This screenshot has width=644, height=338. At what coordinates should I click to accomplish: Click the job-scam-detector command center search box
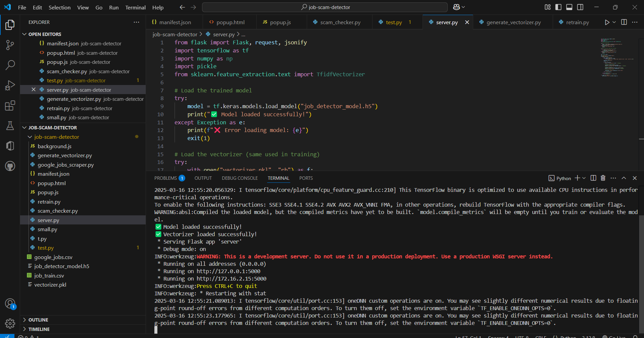coord(325,7)
